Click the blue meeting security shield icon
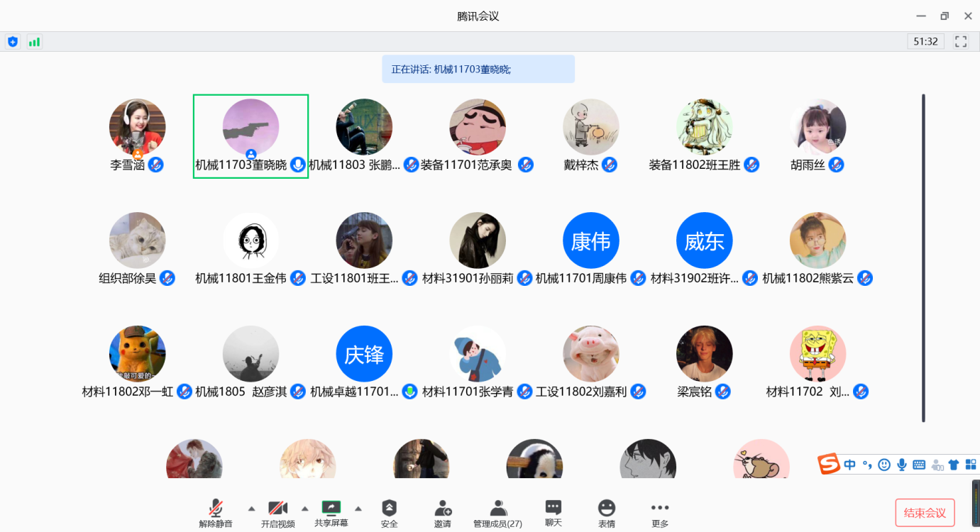 pos(13,42)
